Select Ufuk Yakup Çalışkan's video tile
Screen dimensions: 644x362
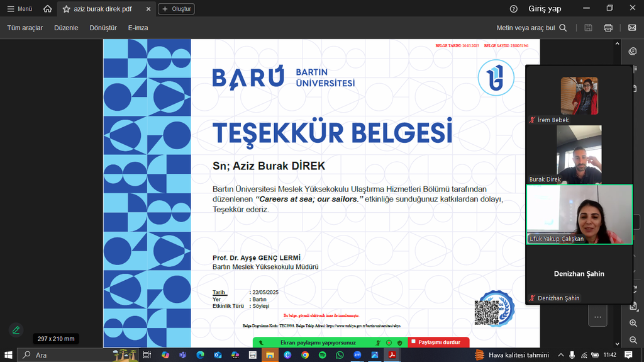point(579,214)
